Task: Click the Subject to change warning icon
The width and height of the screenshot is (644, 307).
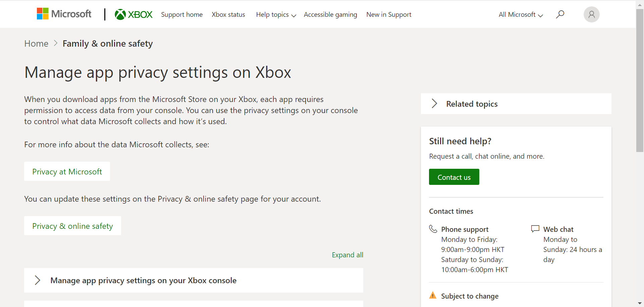Action: click(x=433, y=295)
